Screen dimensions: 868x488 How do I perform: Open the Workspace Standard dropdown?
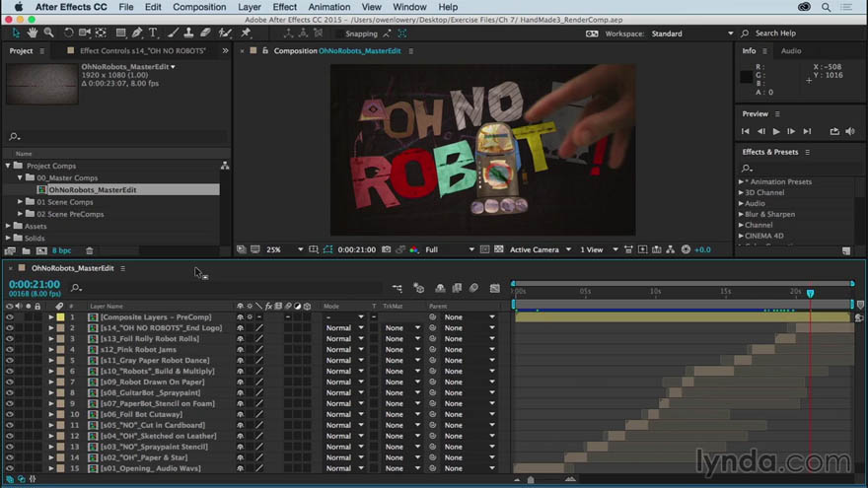tap(692, 34)
